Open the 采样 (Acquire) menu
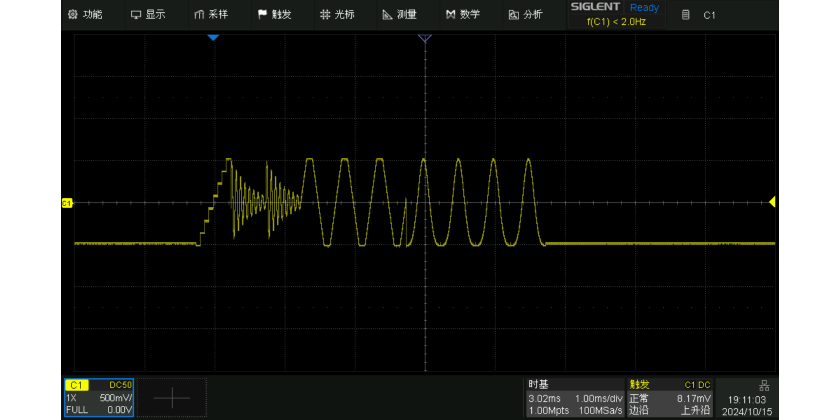This screenshot has width=840, height=420. click(211, 15)
